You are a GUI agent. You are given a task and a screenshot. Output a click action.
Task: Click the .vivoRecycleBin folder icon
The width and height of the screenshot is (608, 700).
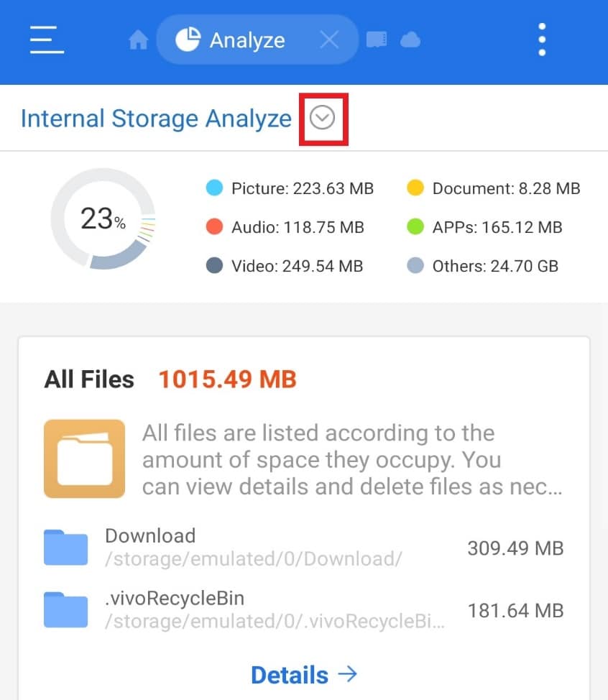coord(65,609)
